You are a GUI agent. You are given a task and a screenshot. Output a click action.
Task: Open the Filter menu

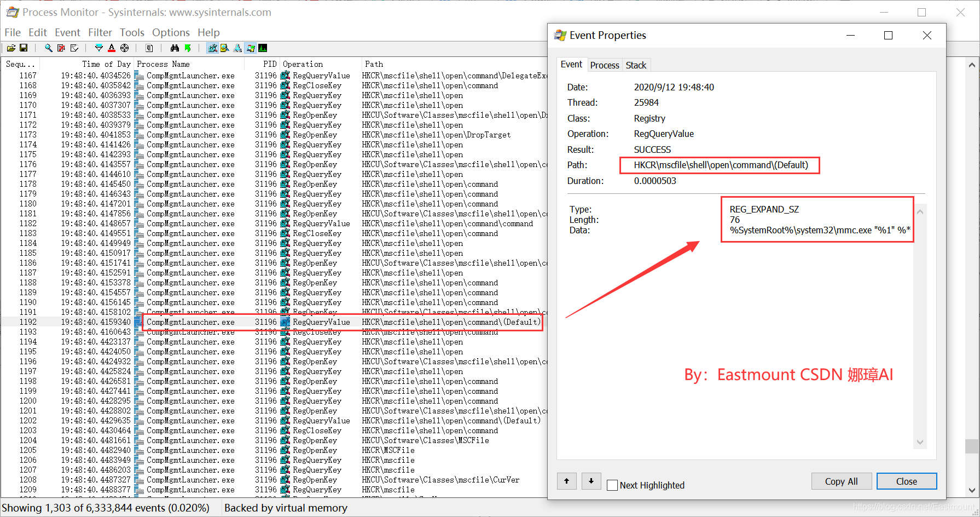(100, 32)
